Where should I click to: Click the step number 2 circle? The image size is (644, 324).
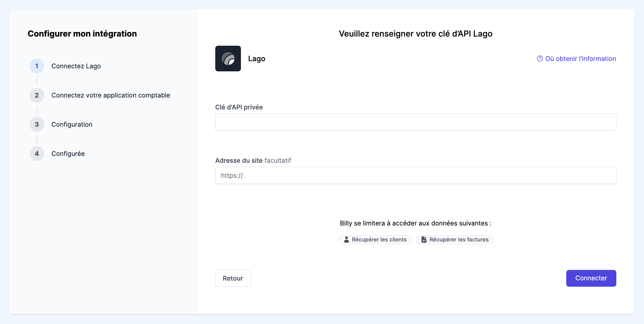(37, 95)
